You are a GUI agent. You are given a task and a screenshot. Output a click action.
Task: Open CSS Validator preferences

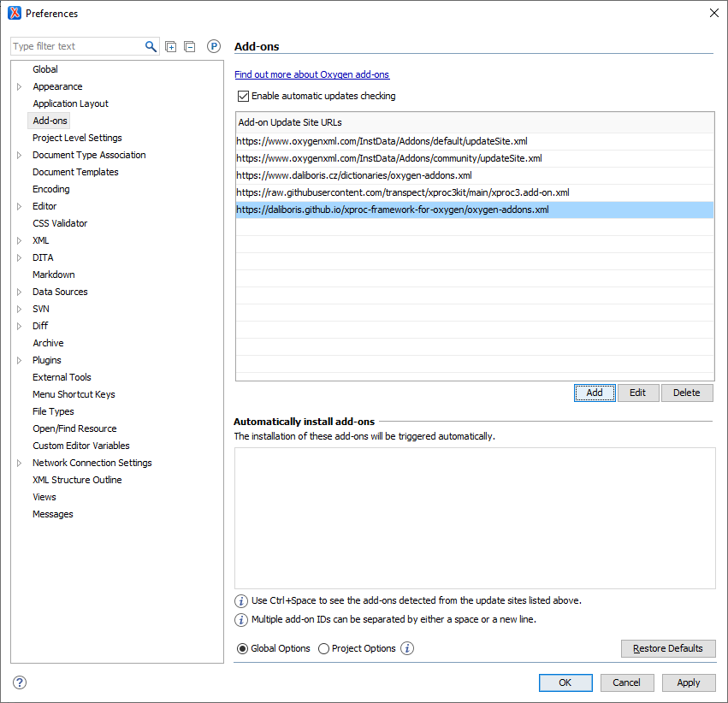(60, 223)
